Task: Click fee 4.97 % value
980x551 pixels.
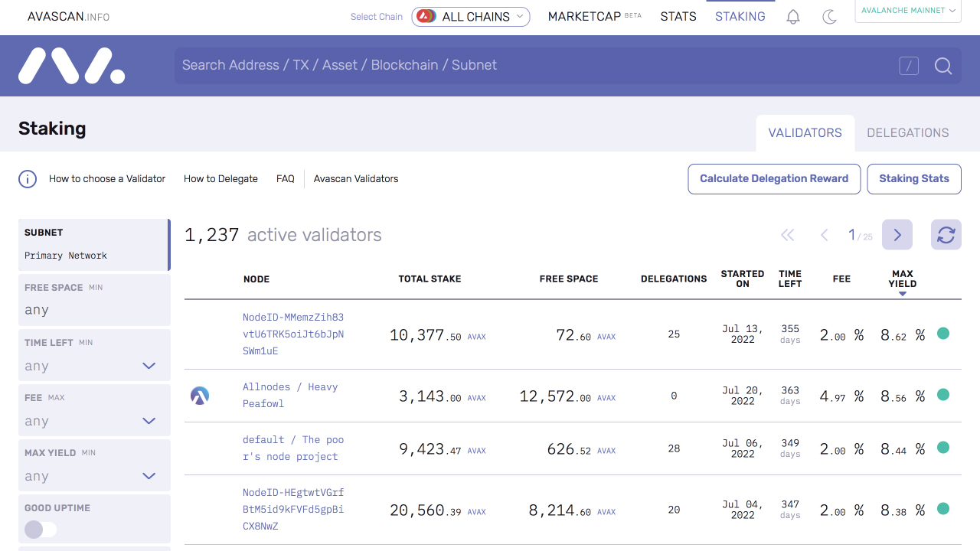Action: (x=842, y=396)
